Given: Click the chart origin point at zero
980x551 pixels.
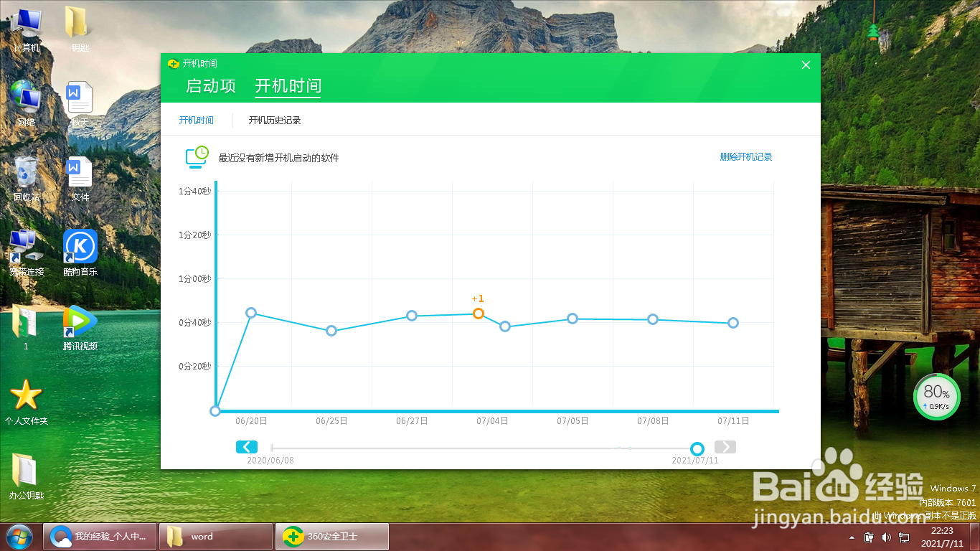Looking at the screenshot, I should coord(215,411).
